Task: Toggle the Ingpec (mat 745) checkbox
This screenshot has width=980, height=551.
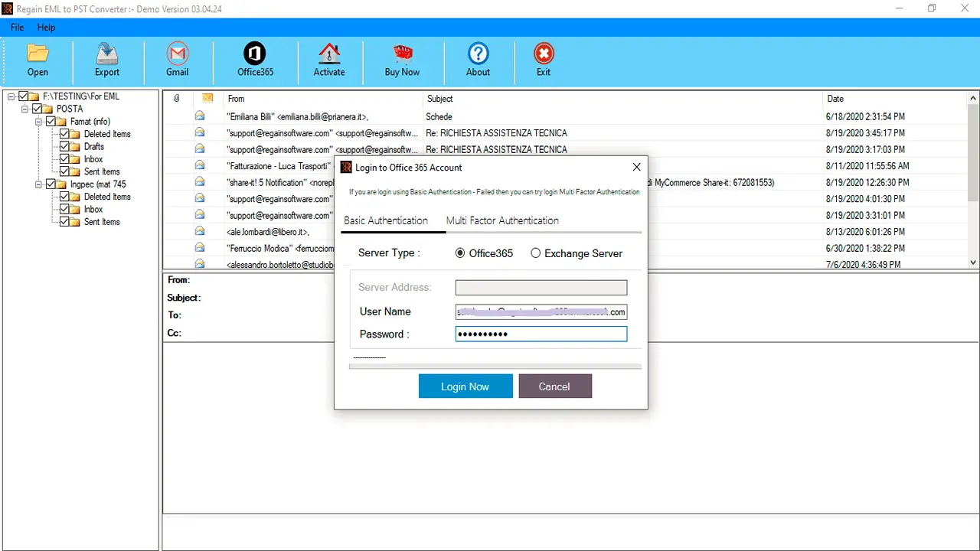Action: click(51, 184)
